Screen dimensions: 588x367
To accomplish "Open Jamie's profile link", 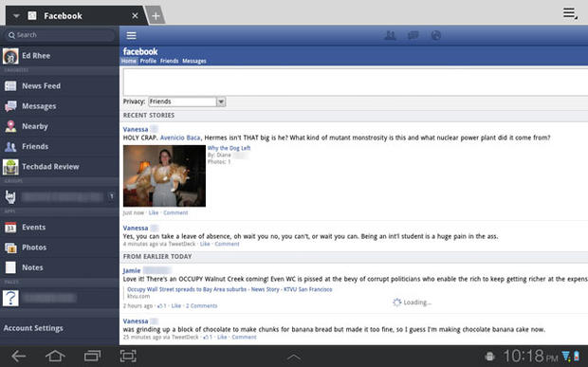I will tap(132, 270).
